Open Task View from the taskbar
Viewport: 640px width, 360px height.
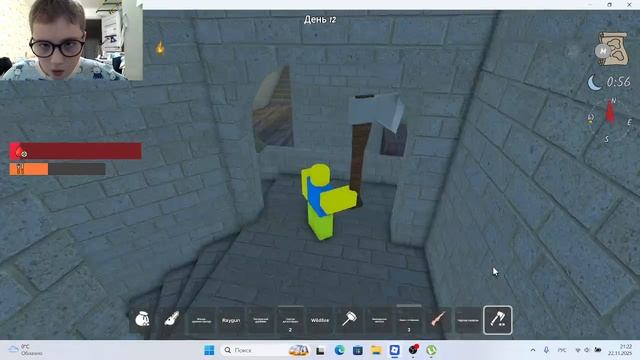320,350
